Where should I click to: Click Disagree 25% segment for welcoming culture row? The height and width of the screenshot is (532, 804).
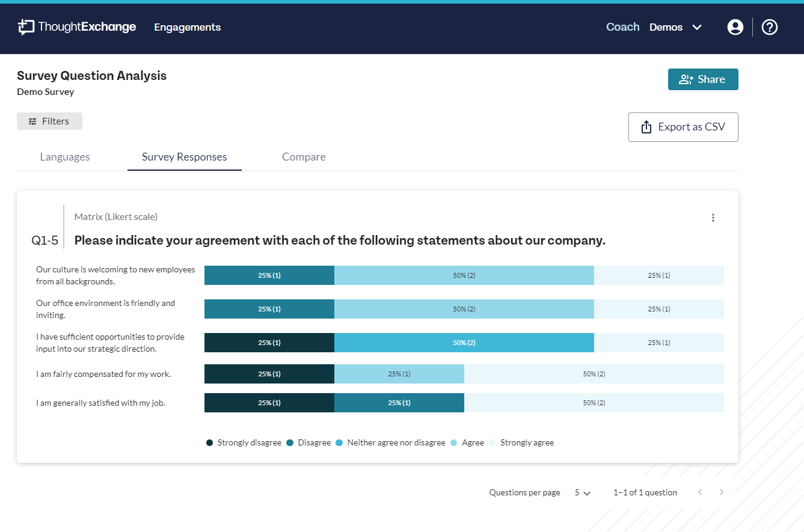[269, 275]
